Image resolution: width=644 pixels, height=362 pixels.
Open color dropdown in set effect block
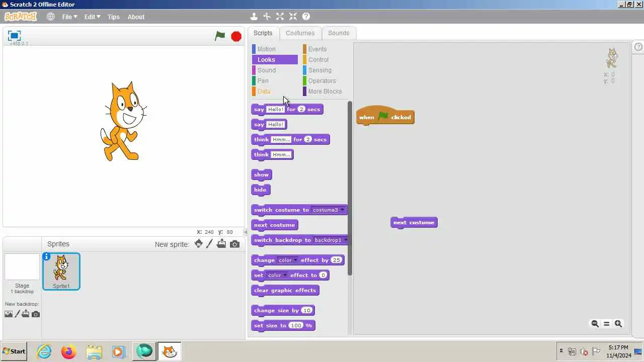click(x=277, y=275)
